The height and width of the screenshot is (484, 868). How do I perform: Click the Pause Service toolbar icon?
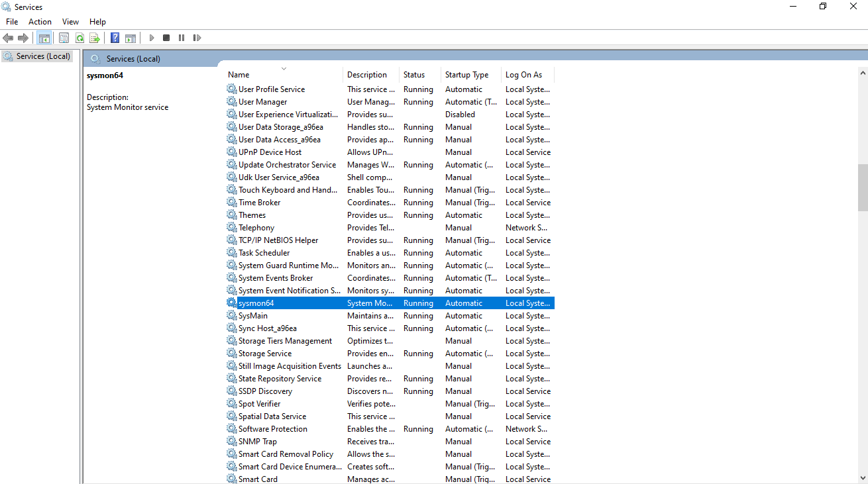coord(182,38)
